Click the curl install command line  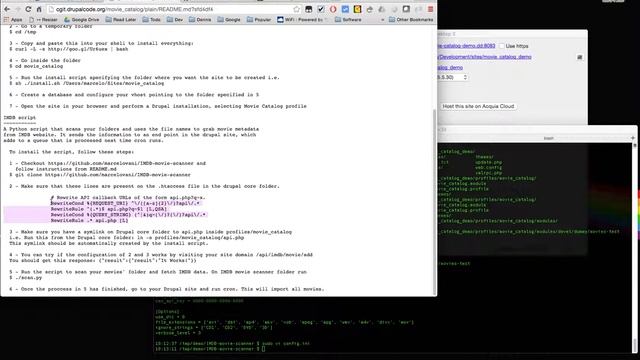tap(69, 49)
